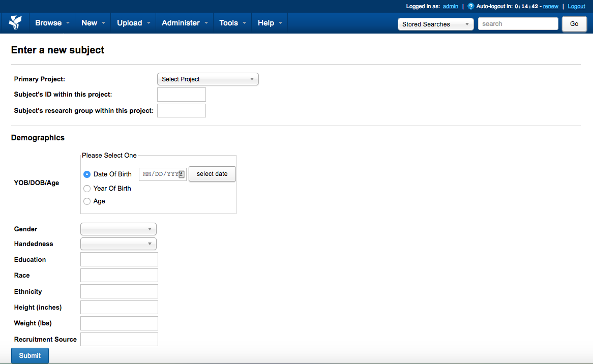Click the renew session link

pos(550,7)
